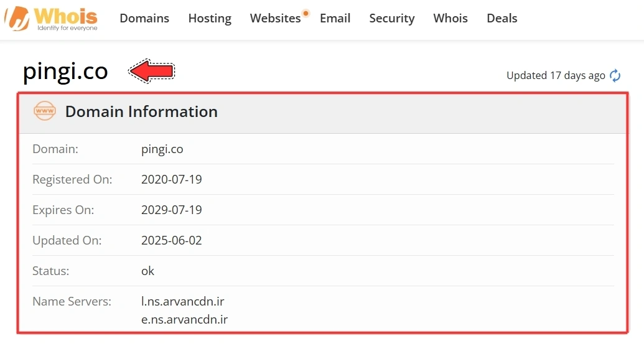
Task: Open the Domains menu
Action: point(144,18)
